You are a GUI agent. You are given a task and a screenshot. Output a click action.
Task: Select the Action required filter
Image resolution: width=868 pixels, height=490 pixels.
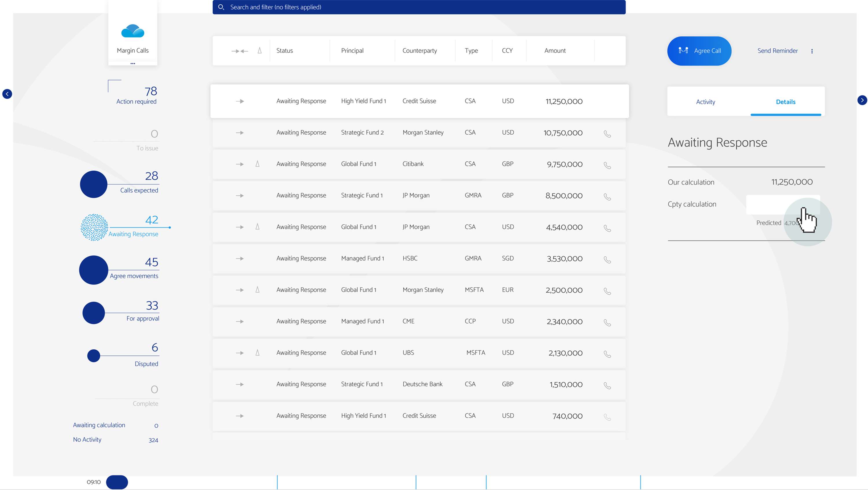click(136, 96)
